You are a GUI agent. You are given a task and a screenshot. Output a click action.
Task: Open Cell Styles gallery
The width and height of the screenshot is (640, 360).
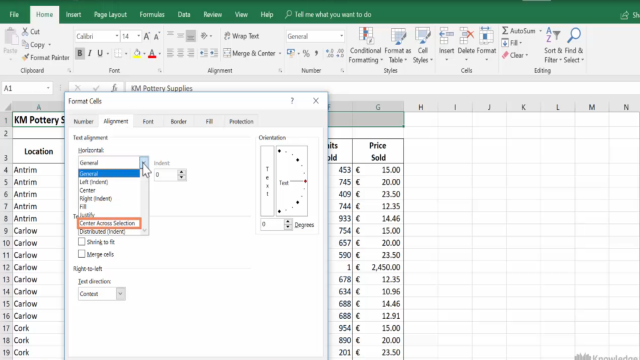point(422,45)
